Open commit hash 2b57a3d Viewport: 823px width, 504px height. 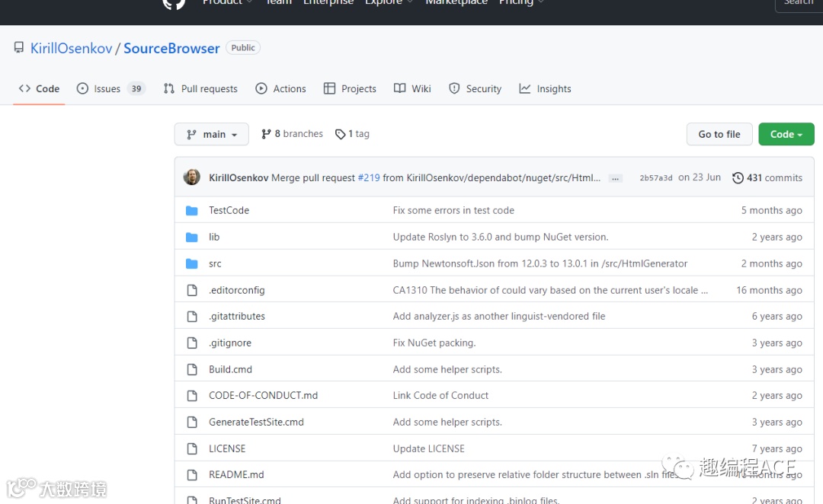[x=655, y=178]
